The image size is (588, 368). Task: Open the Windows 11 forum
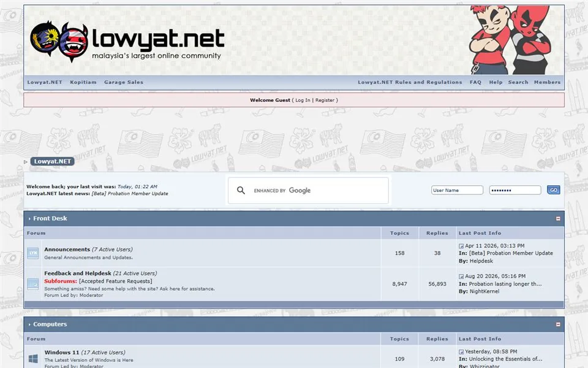coord(62,352)
